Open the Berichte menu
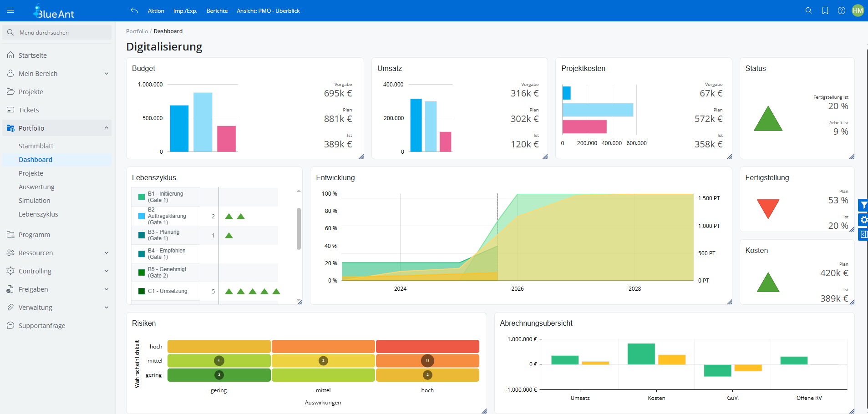Image resolution: width=868 pixels, height=414 pixels. pyautogui.click(x=217, y=11)
